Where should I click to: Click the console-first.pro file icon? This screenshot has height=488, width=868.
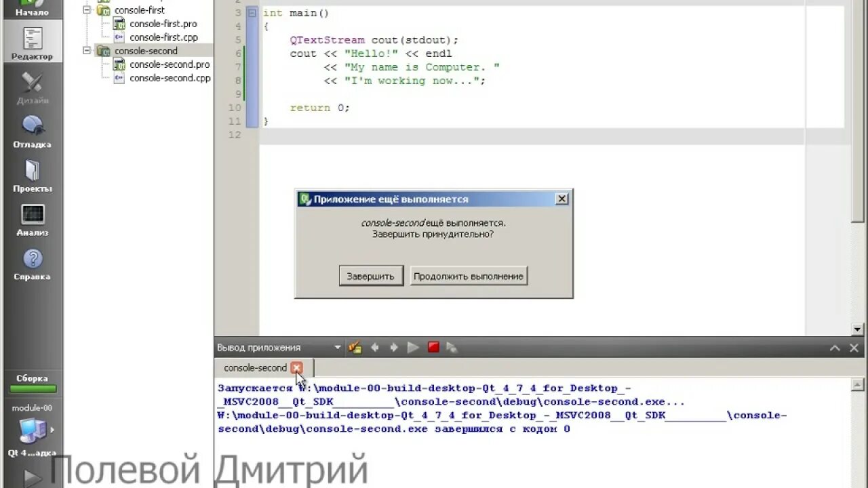[x=119, y=24]
